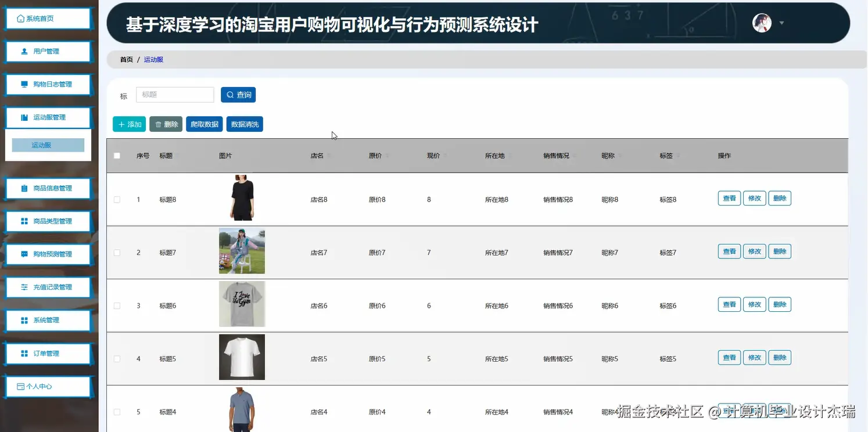This screenshot has height=432, width=868.
Task: Expand 订单管理 menu
Action: pos(48,354)
